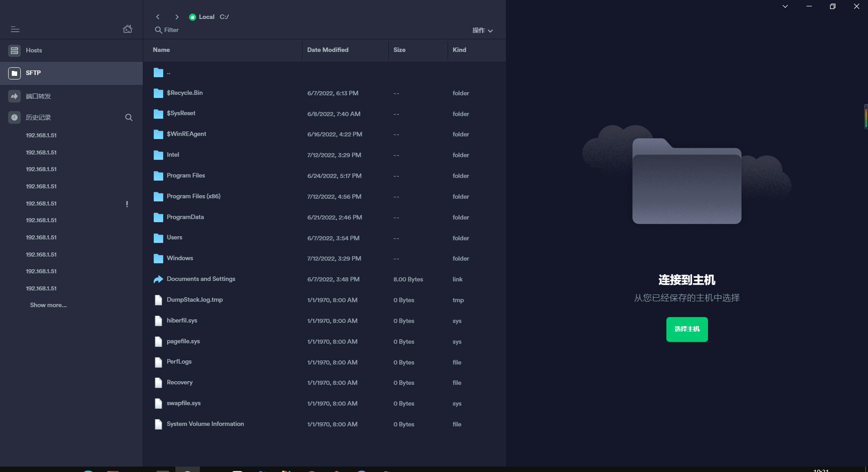868x472 pixels.
Task: Click the exclamation warning icon in the history list
Action: tap(127, 204)
